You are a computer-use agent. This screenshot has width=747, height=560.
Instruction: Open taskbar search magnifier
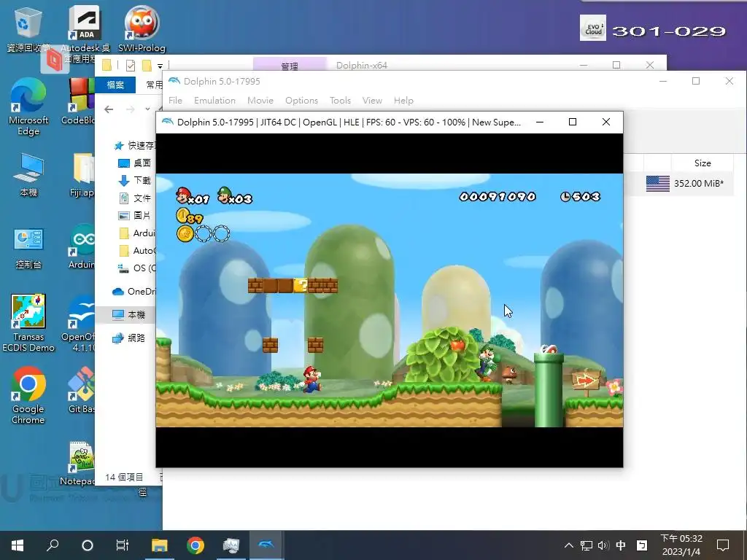pyautogui.click(x=53, y=545)
